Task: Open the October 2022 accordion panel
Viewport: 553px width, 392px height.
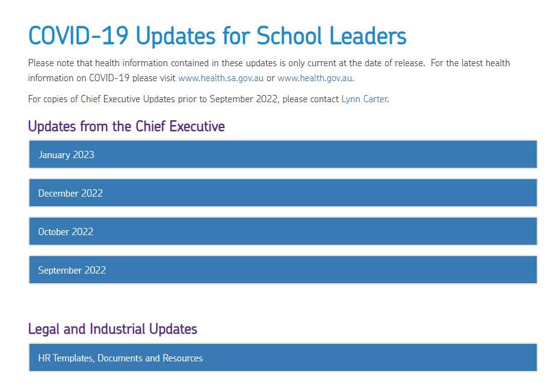Action: [x=283, y=231]
